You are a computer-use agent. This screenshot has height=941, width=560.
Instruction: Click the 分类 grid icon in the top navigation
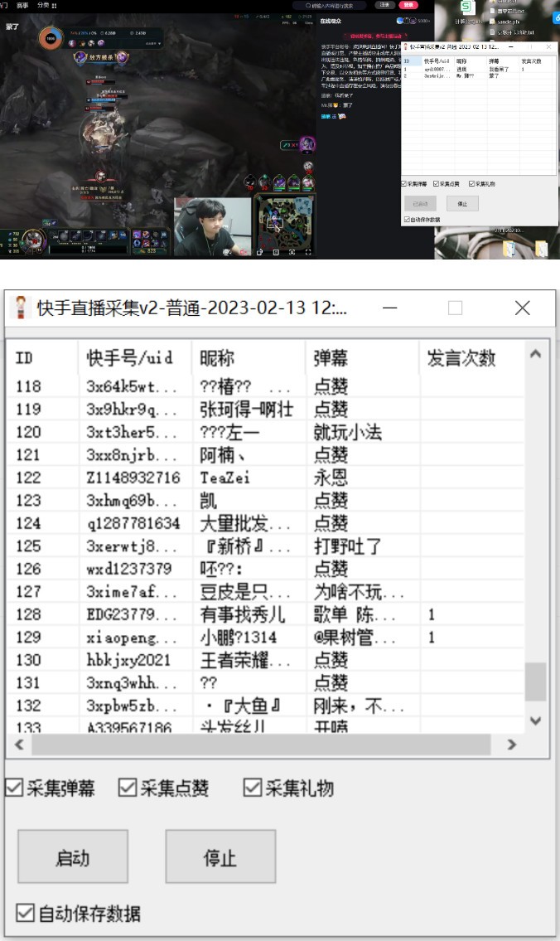(x=54, y=6)
